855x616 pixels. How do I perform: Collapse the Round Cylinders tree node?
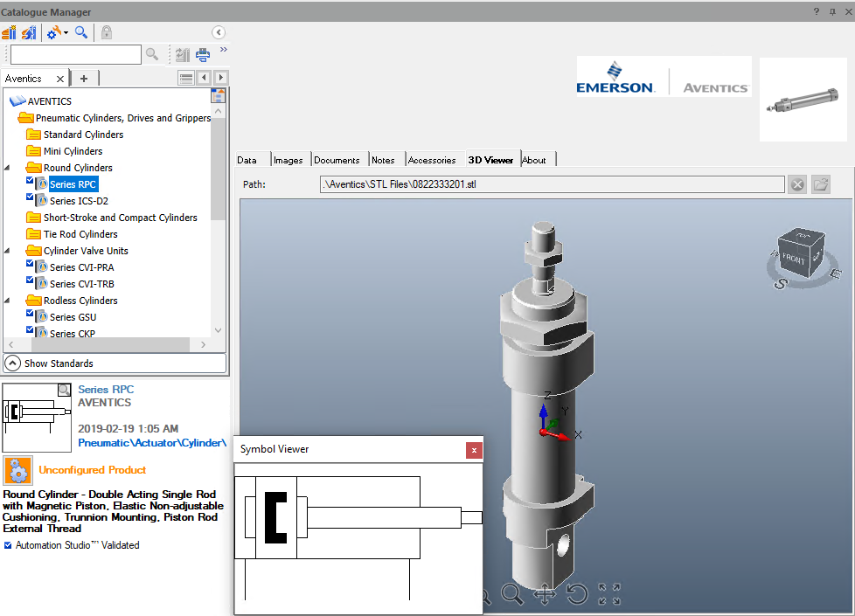(8, 168)
